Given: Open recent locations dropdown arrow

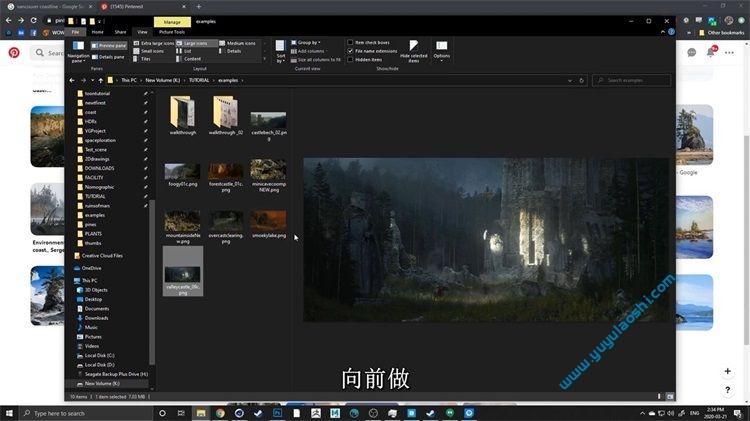Looking at the screenshot, I should (92, 80).
